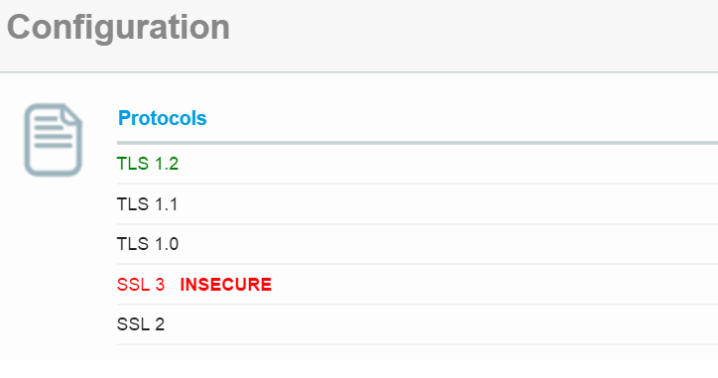Image resolution: width=718 pixels, height=378 pixels.
Task: Click the text lines inside the document icon
Action: coord(53,132)
